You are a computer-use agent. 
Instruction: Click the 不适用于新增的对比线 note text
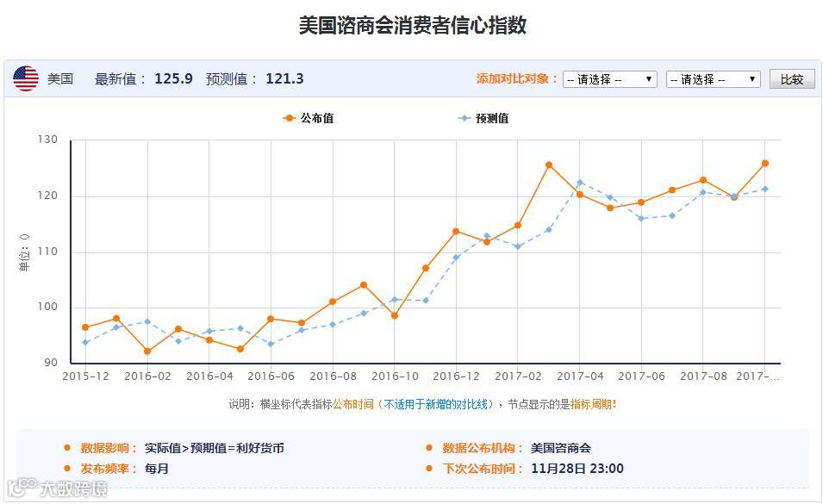pyautogui.click(x=436, y=404)
